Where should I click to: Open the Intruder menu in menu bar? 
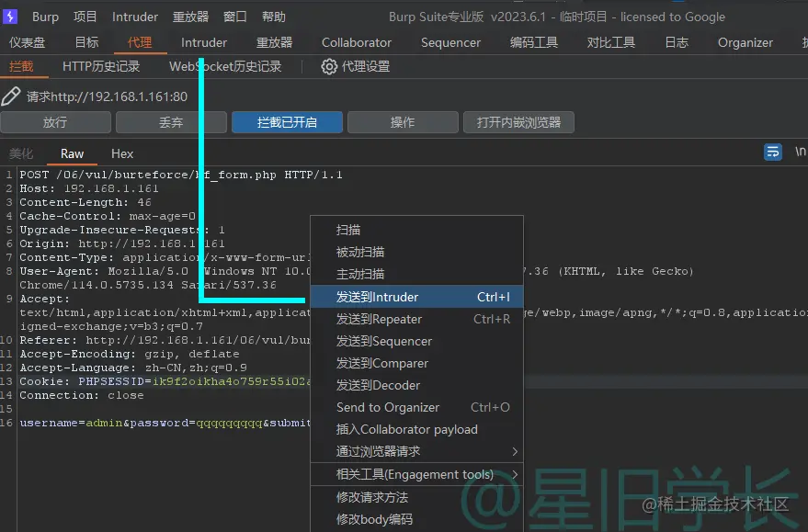pos(135,17)
